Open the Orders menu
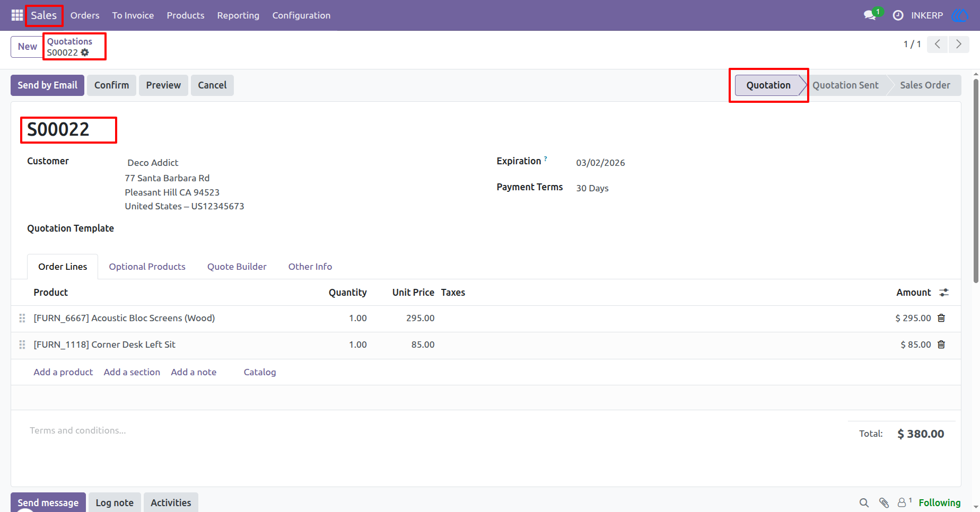This screenshot has height=512, width=980. 85,15
